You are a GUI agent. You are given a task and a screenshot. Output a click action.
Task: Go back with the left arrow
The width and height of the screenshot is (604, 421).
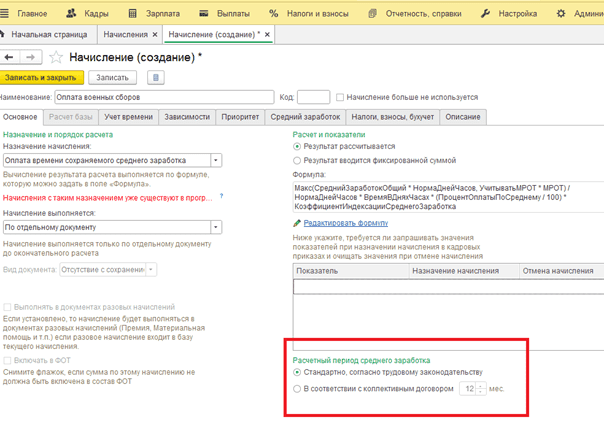tap(9, 57)
